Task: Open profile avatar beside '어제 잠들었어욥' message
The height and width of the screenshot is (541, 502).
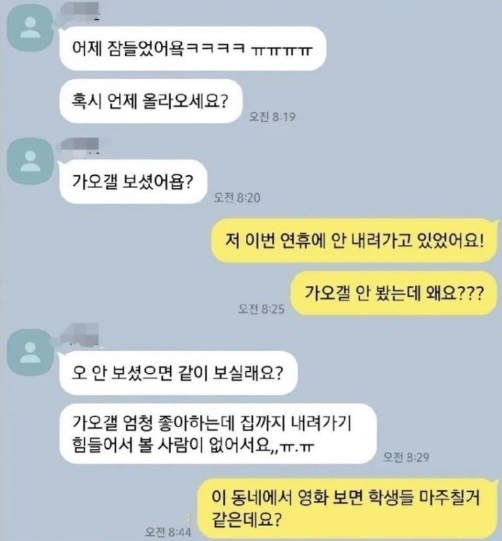Action: pos(30,28)
